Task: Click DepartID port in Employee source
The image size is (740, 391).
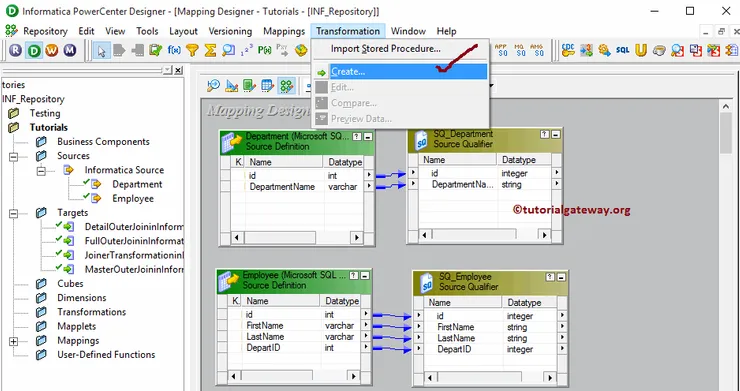Action: coord(264,348)
